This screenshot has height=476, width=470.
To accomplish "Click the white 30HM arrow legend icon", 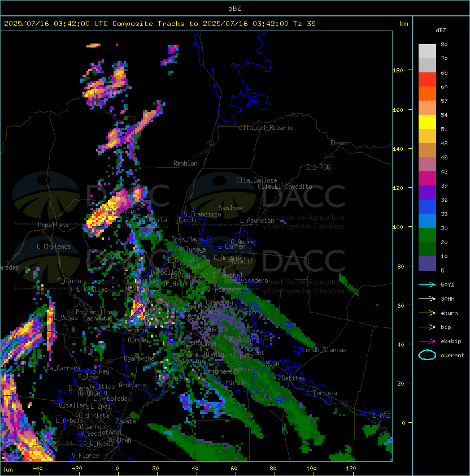I will (427, 298).
